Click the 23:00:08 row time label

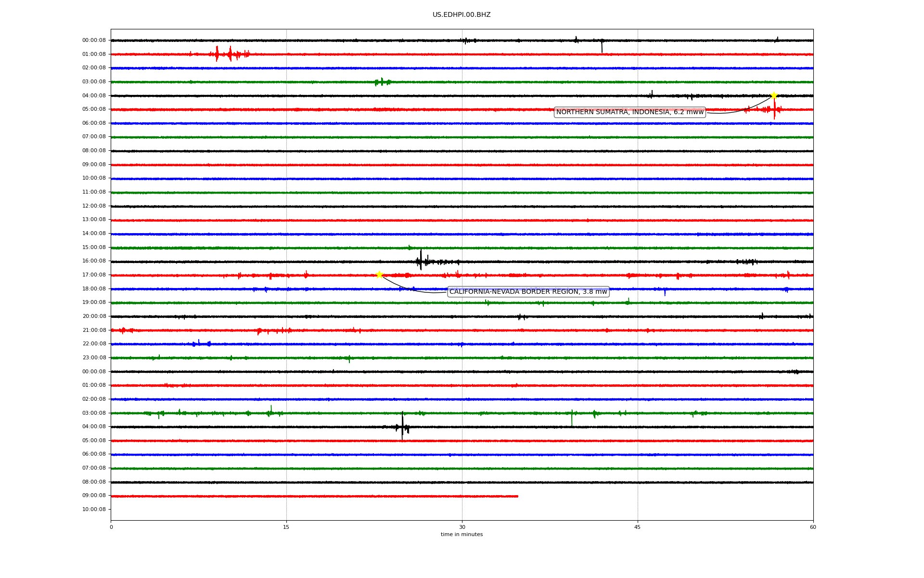94,358
